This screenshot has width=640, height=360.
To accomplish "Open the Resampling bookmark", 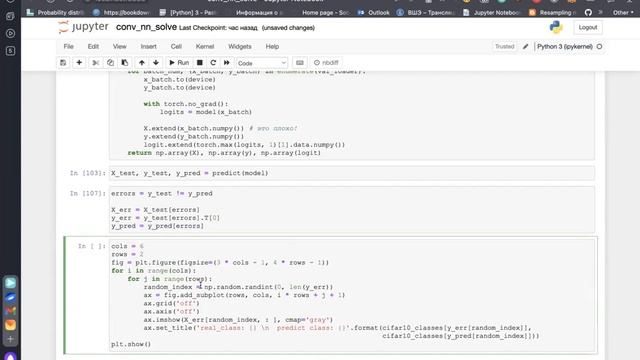I will pyautogui.click(x=553, y=13).
